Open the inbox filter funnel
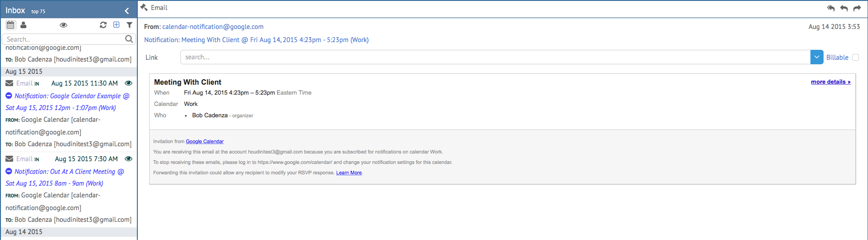This screenshot has height=240, width=868. [x=130, y=25]
